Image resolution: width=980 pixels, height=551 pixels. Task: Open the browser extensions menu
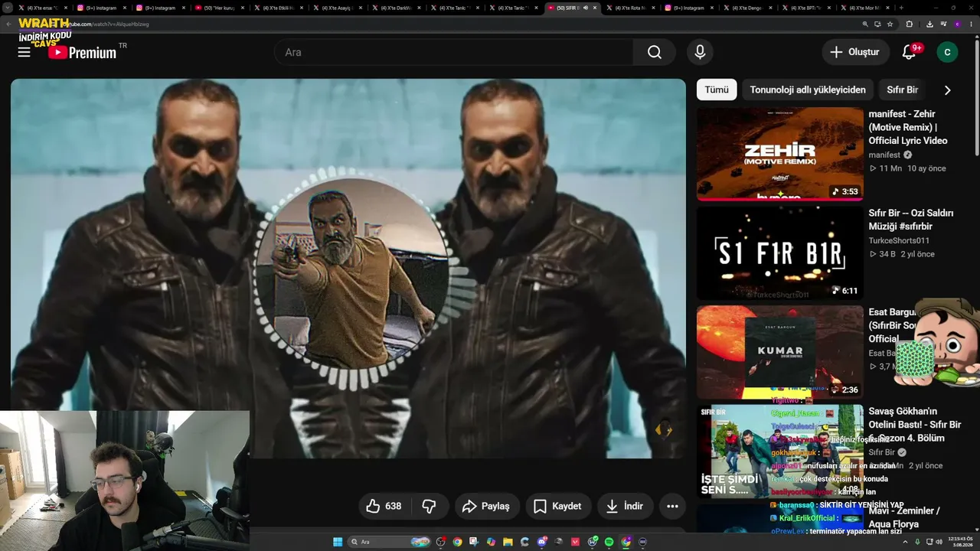[x=910, y=24]
